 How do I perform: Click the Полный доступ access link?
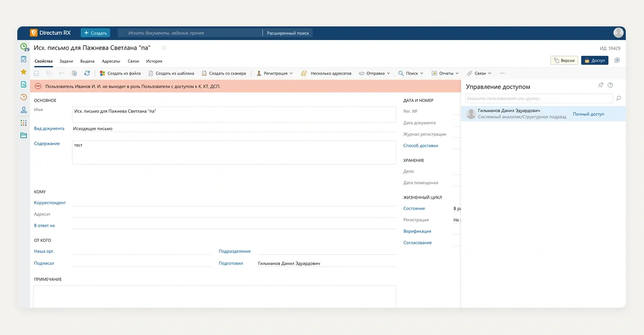(588, 114)
